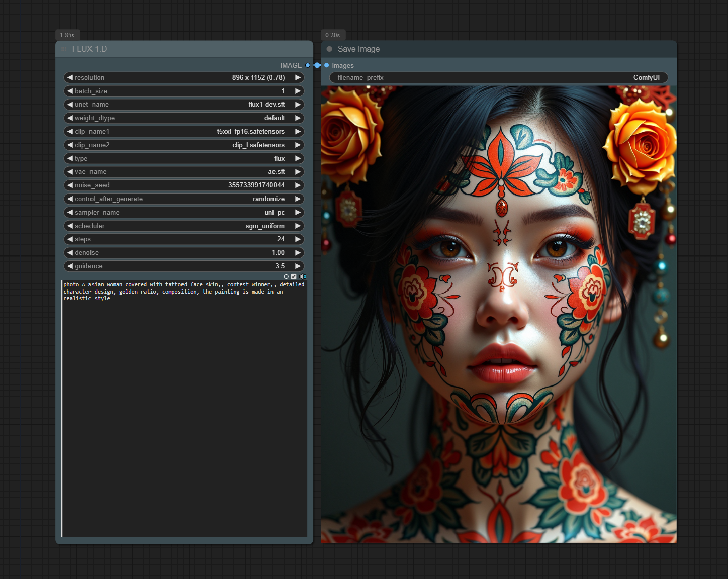Screen dimensions: 728x579
Task: Click the filename_prefix input field
Action: point(498,78)
